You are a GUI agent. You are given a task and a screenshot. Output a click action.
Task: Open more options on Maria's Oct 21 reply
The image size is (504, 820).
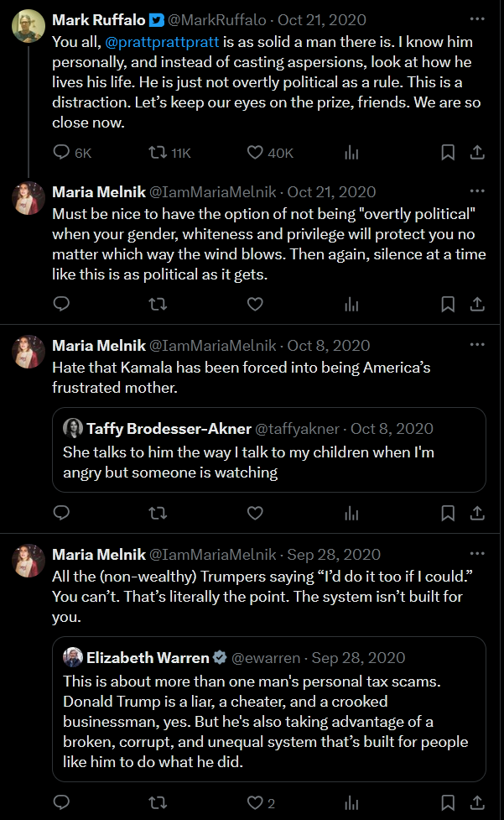coord(477,191)
